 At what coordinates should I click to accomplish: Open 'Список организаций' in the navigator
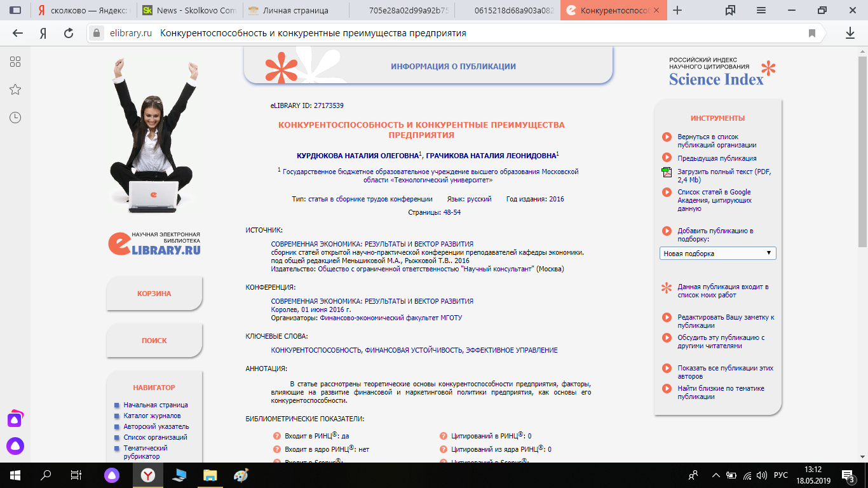pyautogui.click(x=156, y=437)
